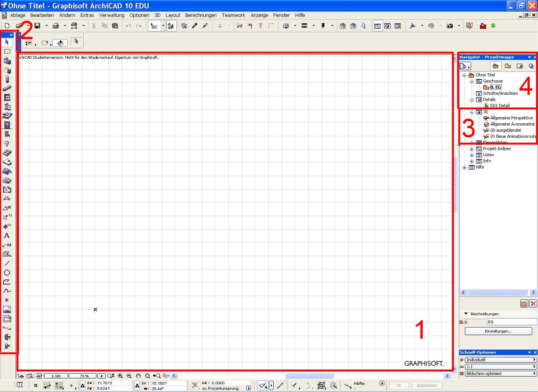Expand the Projekt-Indizes tree node

coord(472,149)
